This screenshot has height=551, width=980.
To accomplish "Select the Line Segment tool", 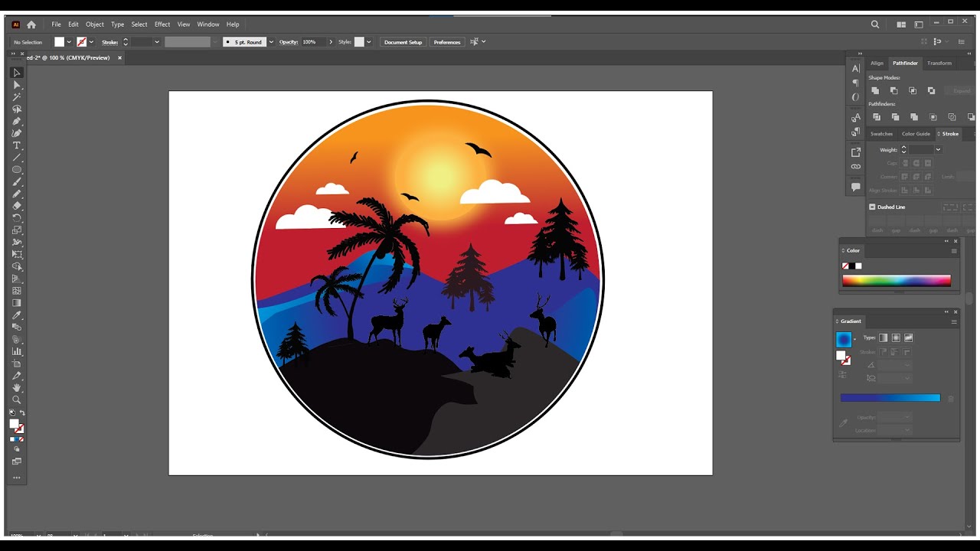I will [x=17, y=158].
